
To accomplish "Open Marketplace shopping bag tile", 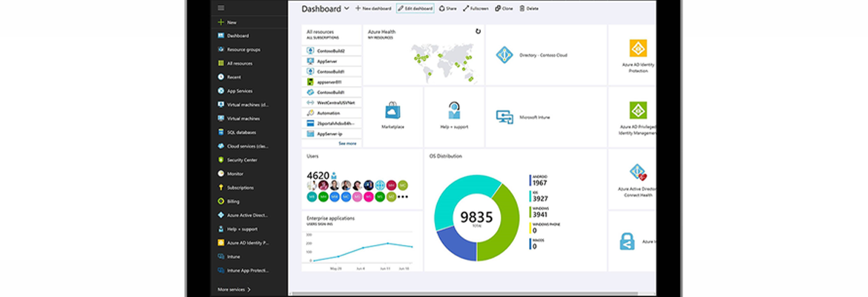I will coord(393,111).
